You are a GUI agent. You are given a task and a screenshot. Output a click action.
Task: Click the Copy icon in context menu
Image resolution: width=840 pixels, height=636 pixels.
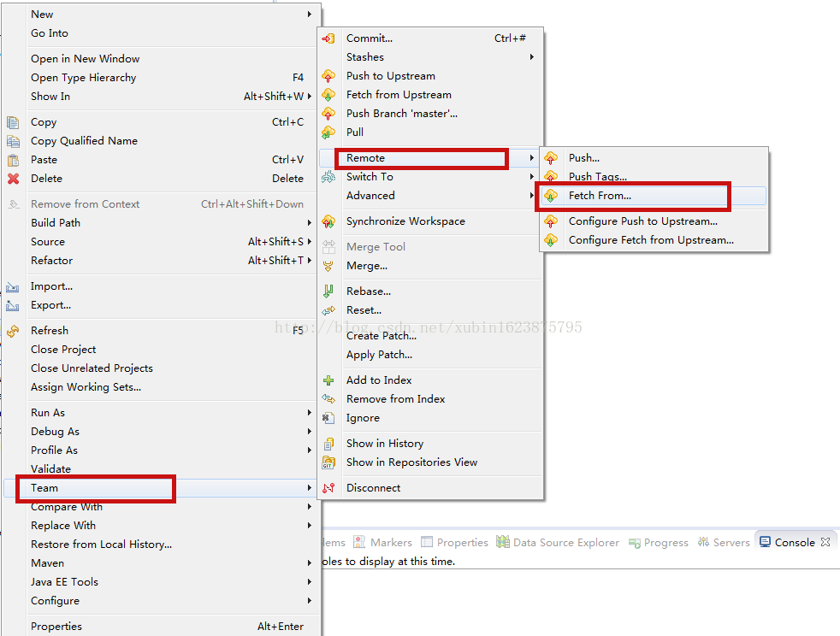coord(13,122)
